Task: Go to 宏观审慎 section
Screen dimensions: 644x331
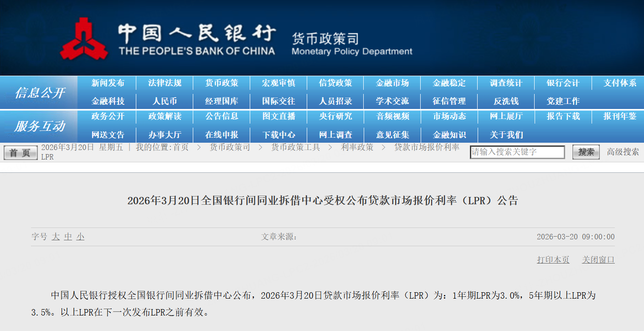Action: [278, 83]
